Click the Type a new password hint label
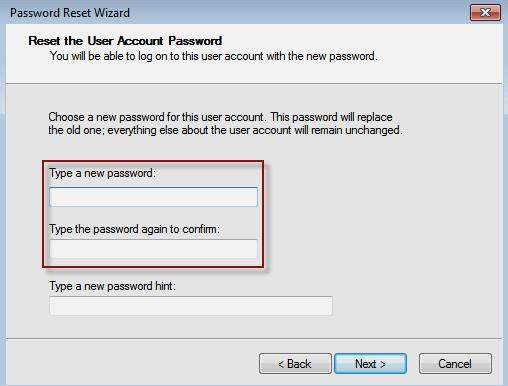This screenshot has width=508, height=386. [112, 286]
